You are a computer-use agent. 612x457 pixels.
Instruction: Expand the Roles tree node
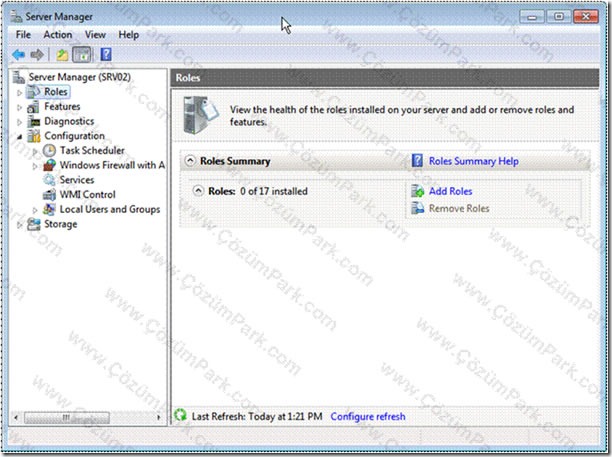[20, 92]
